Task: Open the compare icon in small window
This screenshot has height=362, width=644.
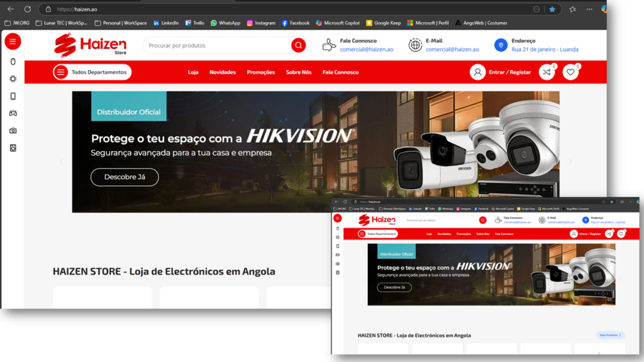Action: [x=609, y=234]
